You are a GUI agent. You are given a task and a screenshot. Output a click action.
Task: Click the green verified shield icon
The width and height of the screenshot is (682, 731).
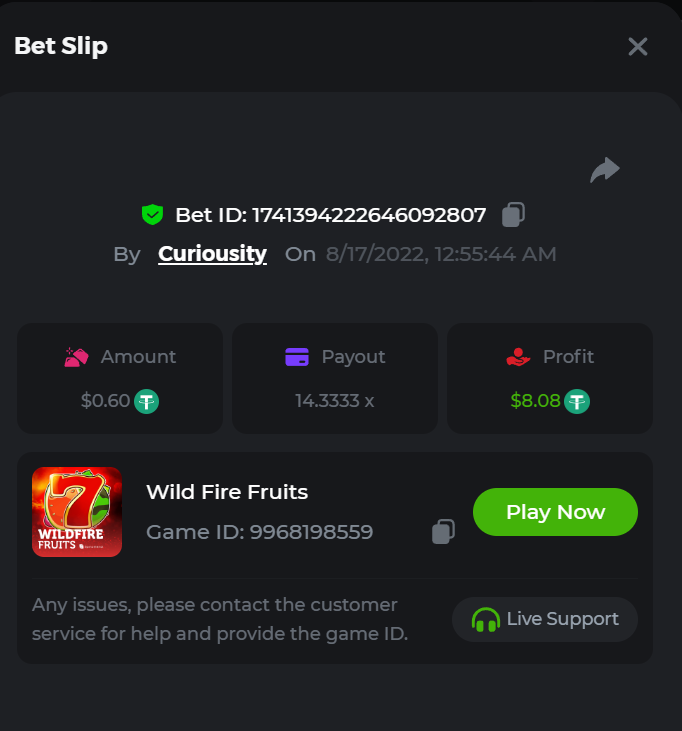152,214
